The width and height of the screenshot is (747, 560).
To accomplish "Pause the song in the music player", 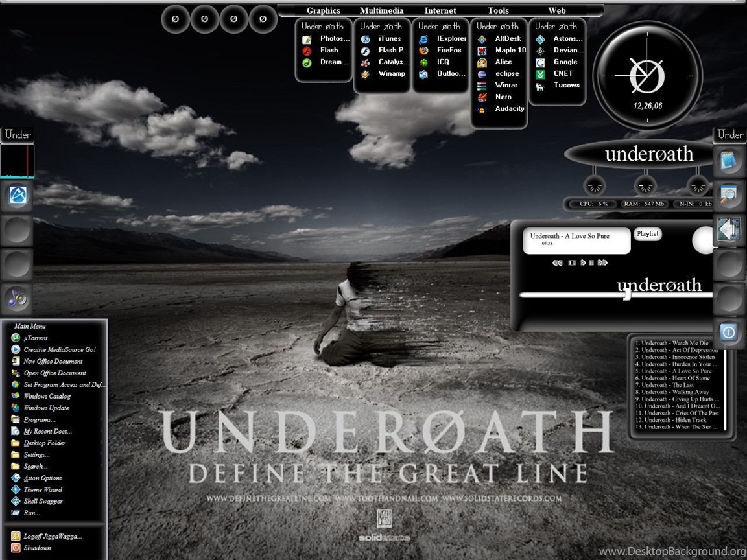I will tap(591, 263).
